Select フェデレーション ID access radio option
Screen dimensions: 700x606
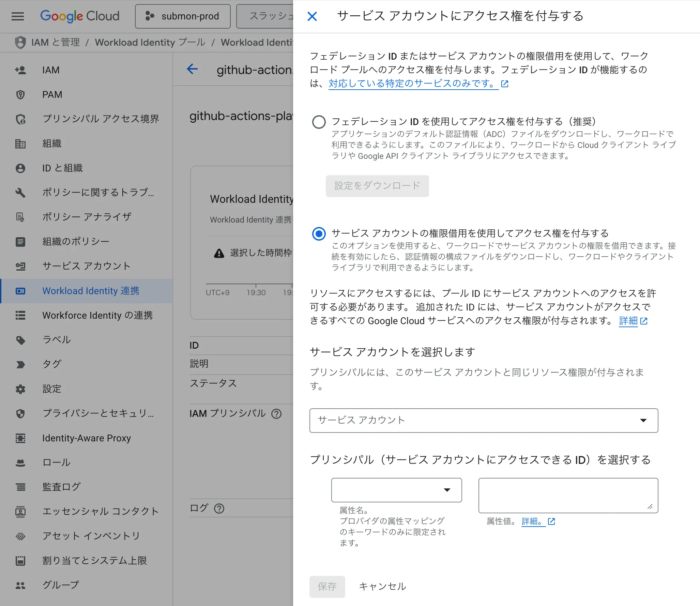319,122
